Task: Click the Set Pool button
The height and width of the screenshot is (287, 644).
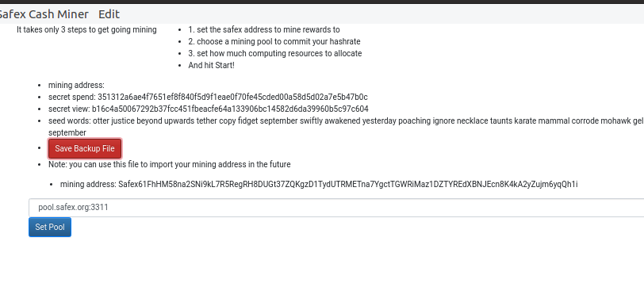Action: [50, 227]
